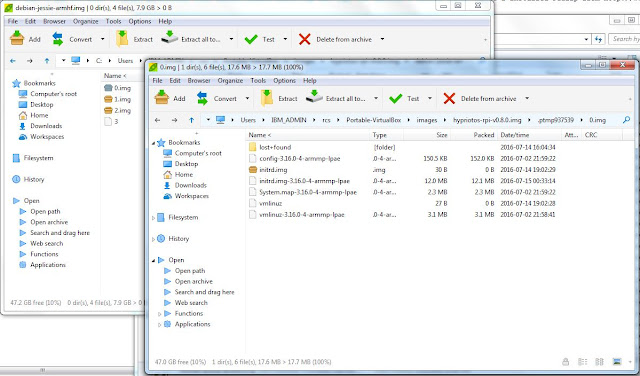Expand History node in front window
The width and height of the screenshot is (640, 376).
click(153, 239)
